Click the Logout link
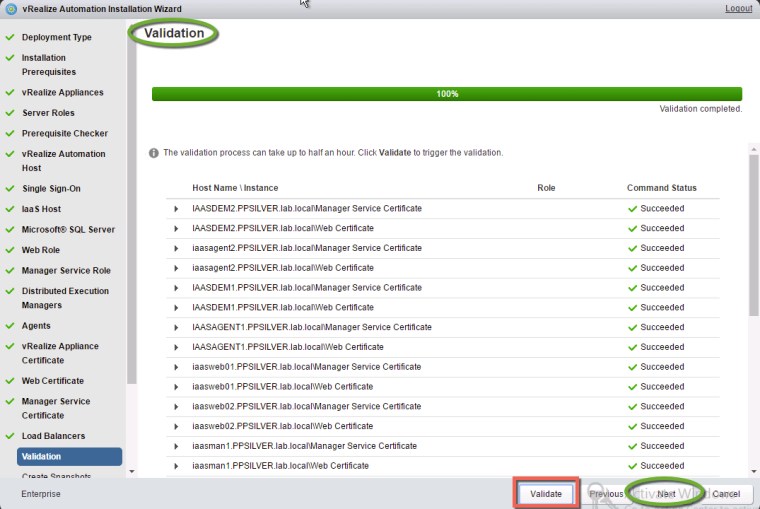The image size is (760, 509). click(739, 8)
